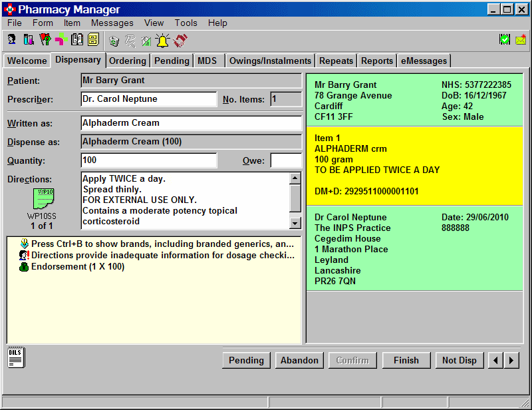The height and width of the screenshot is (410, 532).
Task: Click the red handshake icon in toolbar
Action: pos(180,41)
